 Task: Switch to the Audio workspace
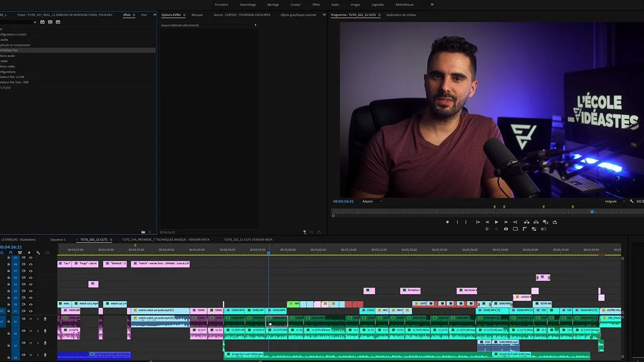(x=335, y=5)
